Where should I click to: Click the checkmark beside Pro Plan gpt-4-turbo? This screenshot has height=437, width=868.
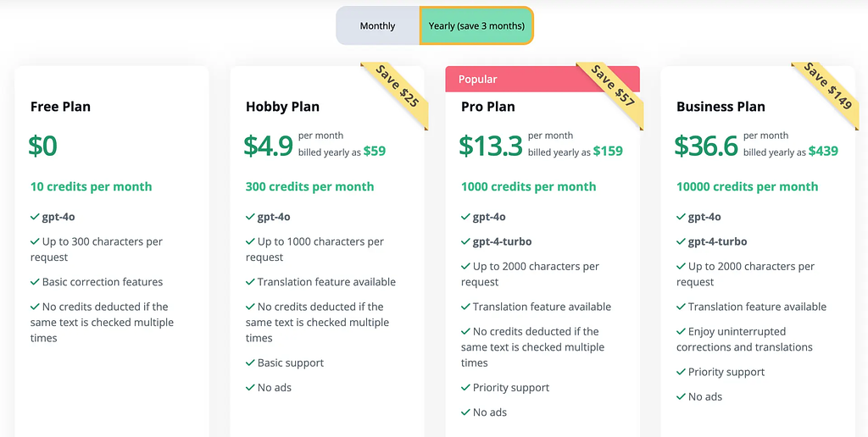pos(465,241)
